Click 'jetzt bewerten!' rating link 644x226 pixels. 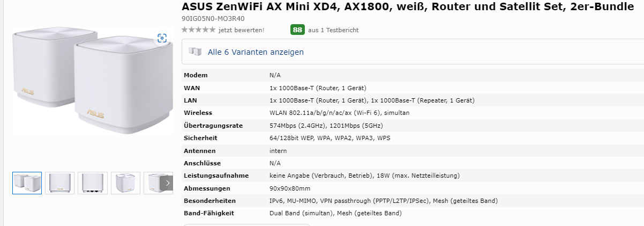point(241,30)
